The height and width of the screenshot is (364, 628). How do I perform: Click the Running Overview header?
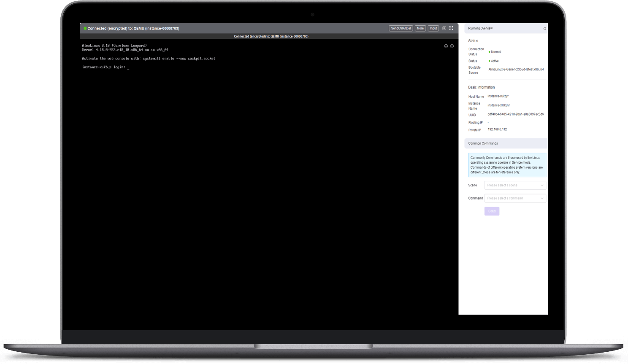(506, 28)
